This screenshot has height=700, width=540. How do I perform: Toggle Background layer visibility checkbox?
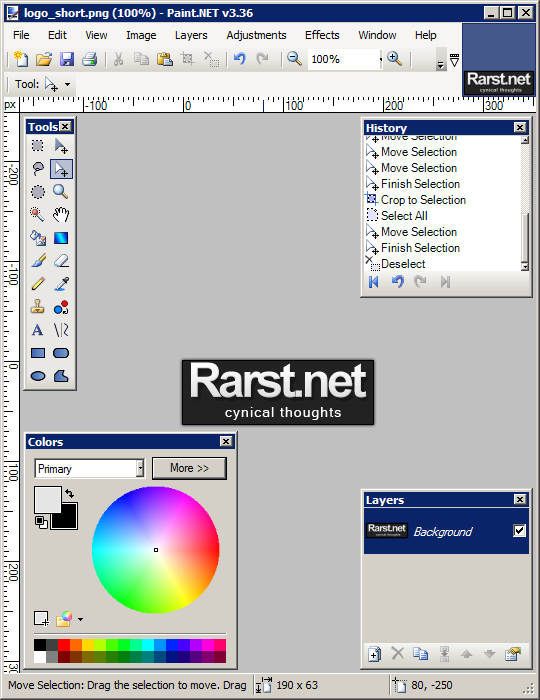[519, 530]
